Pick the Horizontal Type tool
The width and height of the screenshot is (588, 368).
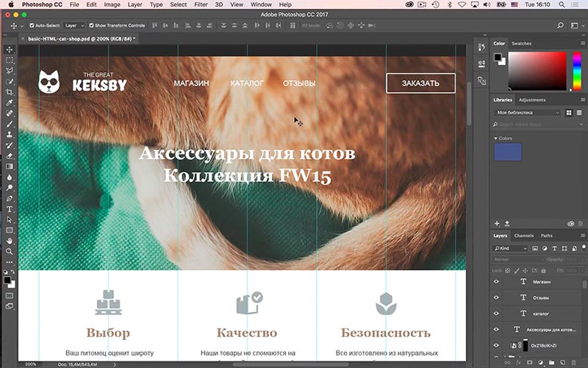pos(9,208)
